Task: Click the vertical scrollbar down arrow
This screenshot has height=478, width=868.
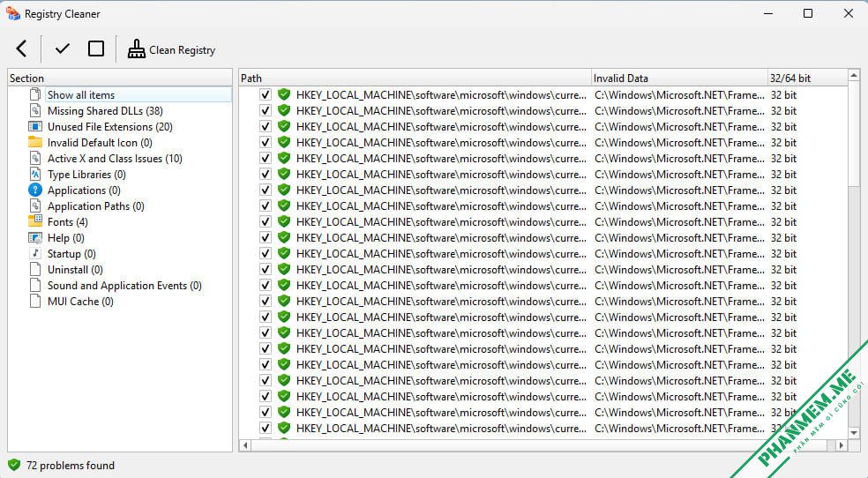Action: 854,433
